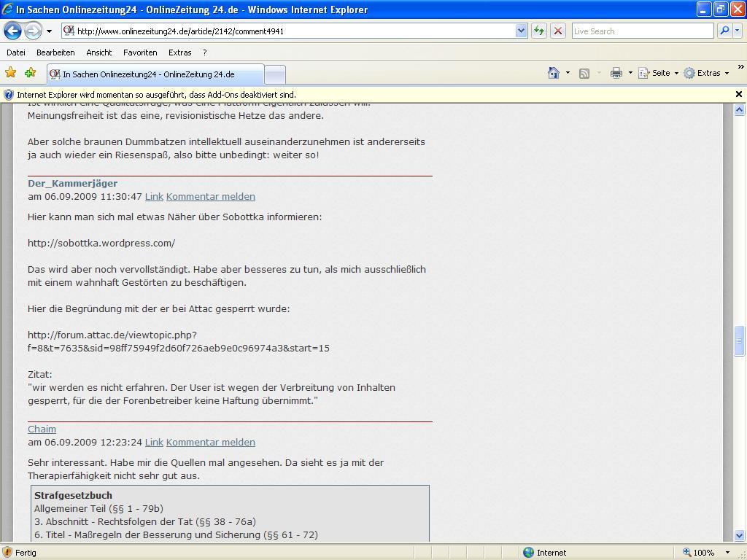Open the Extras menu in menu bar
747x560 pixels.
[180, 52]
